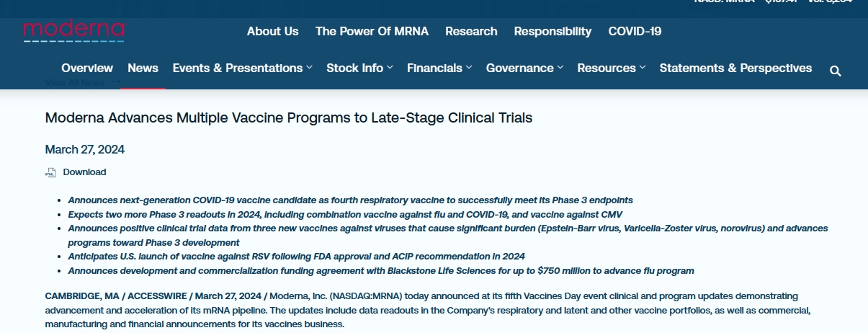This screenshot has height=333, width=868.
Task: Open the COVID-19 page
Action: (x=635, y=31)
